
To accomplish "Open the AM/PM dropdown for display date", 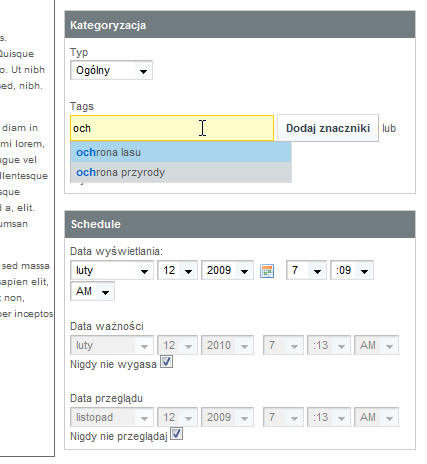I will (92, 291).
